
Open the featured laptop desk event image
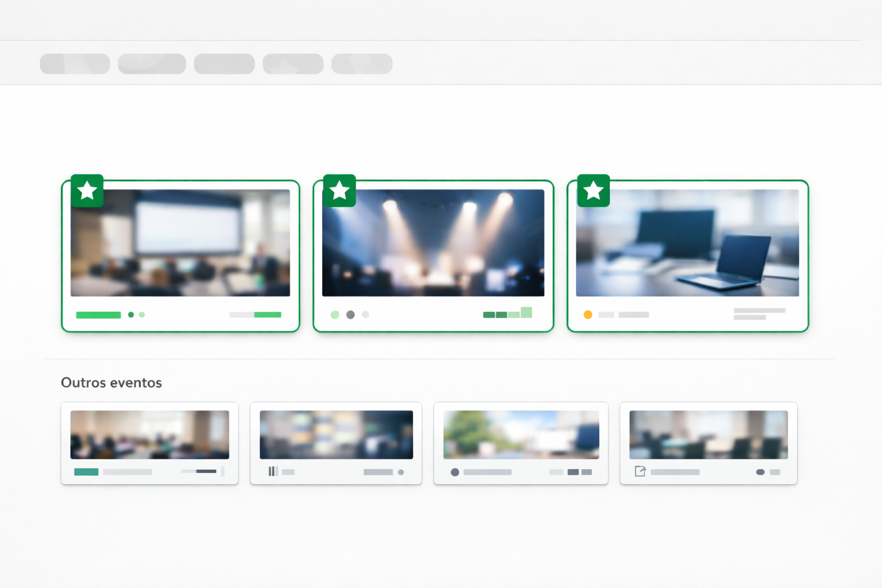click(687, 243)
